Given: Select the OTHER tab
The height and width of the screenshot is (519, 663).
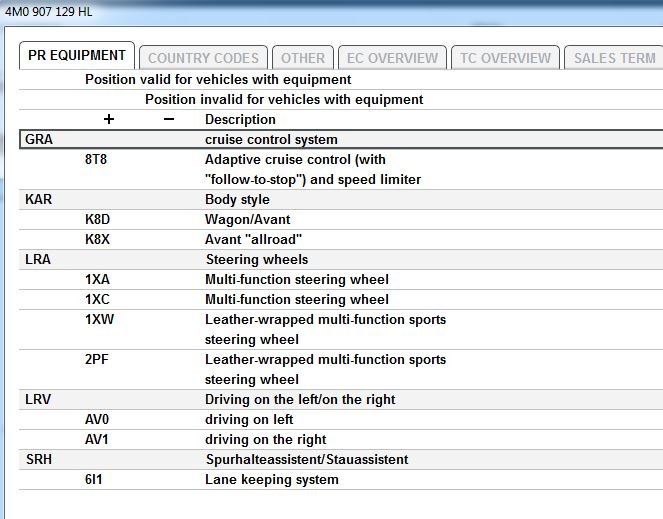Looking at the screenshot, I should point(302,58).
